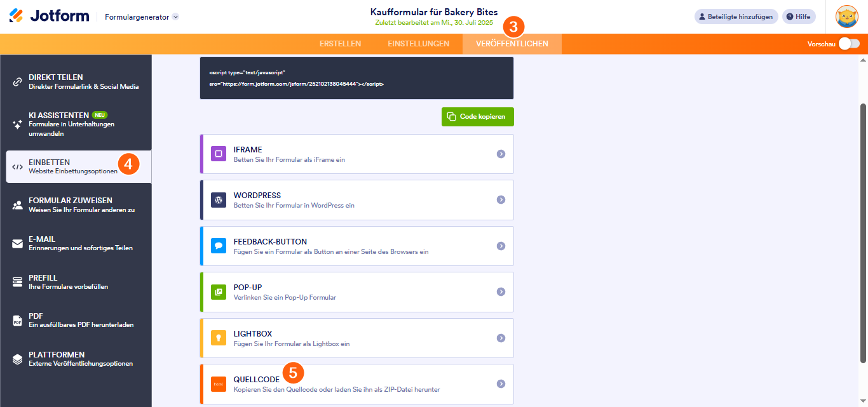Image resolution: width=868 pixels, height=407 pixels.
Task: Expand the WORDPRESS option arrow
Action: (x=501, y=199)
